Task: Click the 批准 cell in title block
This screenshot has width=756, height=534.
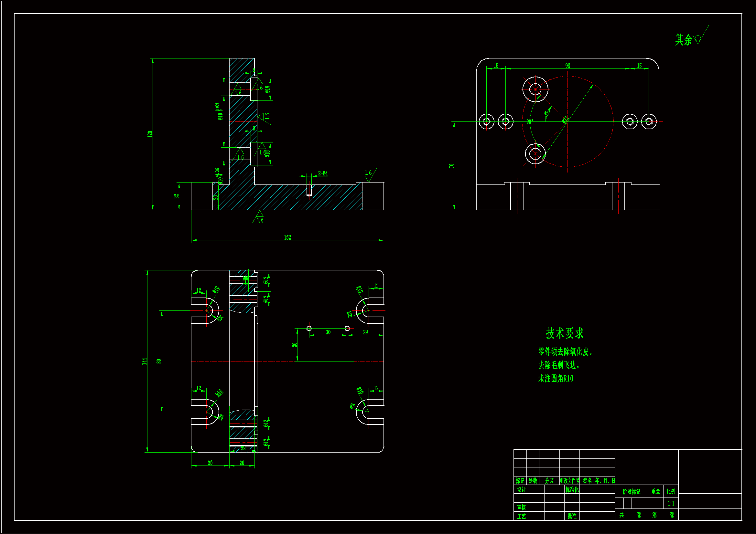Action: 572,516
